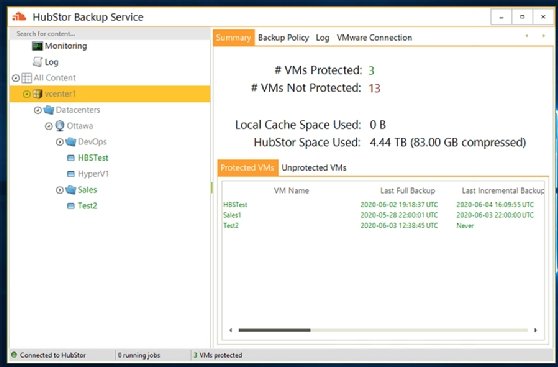Click the 0 running jobs status entry
The image size is (558, 367).
click(139, 355)
